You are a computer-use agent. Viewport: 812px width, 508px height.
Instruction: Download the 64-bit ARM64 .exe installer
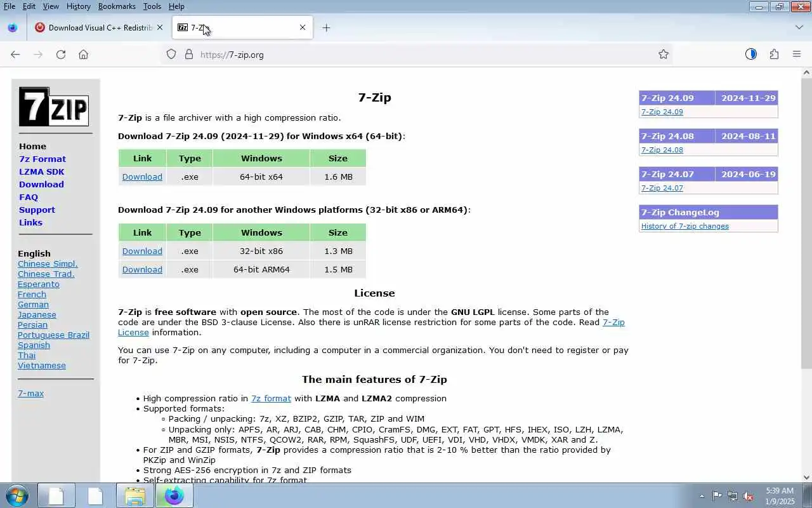(142, 269)
